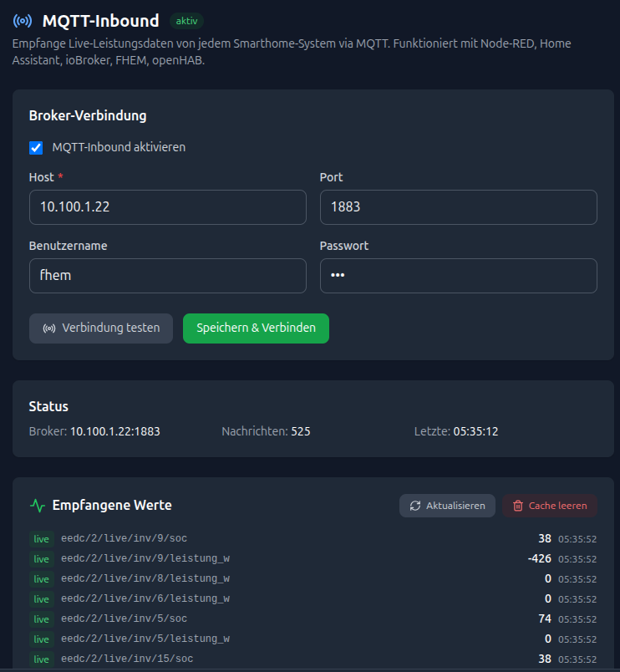Click into the Port field
Image resolution: width=620 pixels, height=672 pixels.
pyautogui.click(x=458, y=207)
